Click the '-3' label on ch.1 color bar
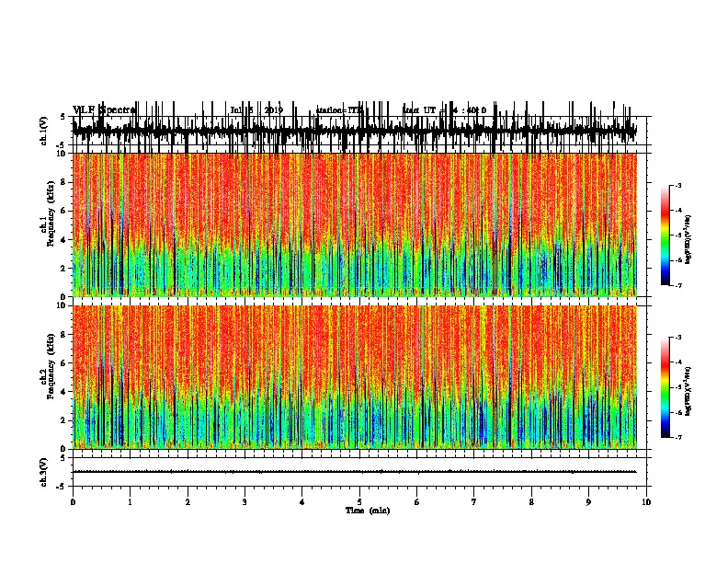 (677, 186)
